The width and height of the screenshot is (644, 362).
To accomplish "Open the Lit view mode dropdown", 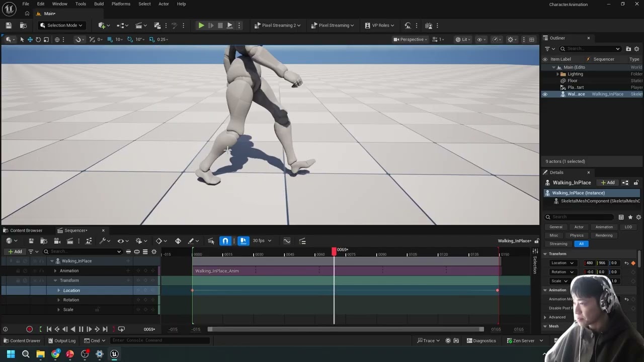I will tap(463, 39).
